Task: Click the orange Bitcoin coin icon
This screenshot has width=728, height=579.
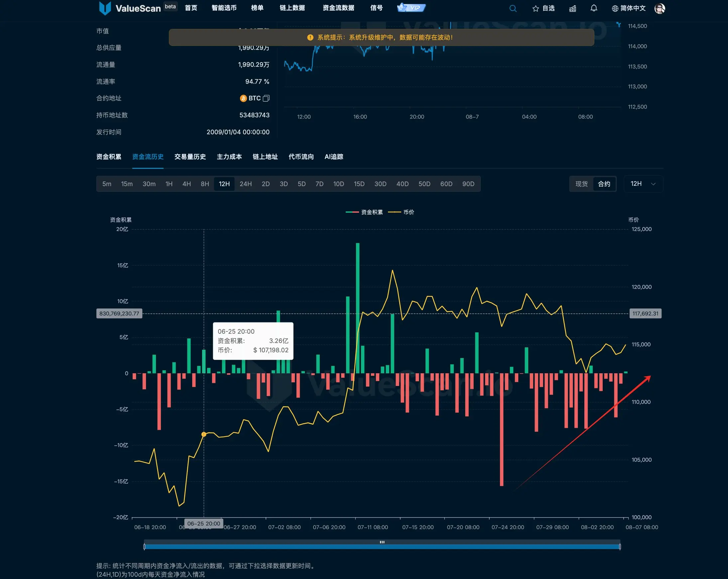Action: [x=243, y=98]
